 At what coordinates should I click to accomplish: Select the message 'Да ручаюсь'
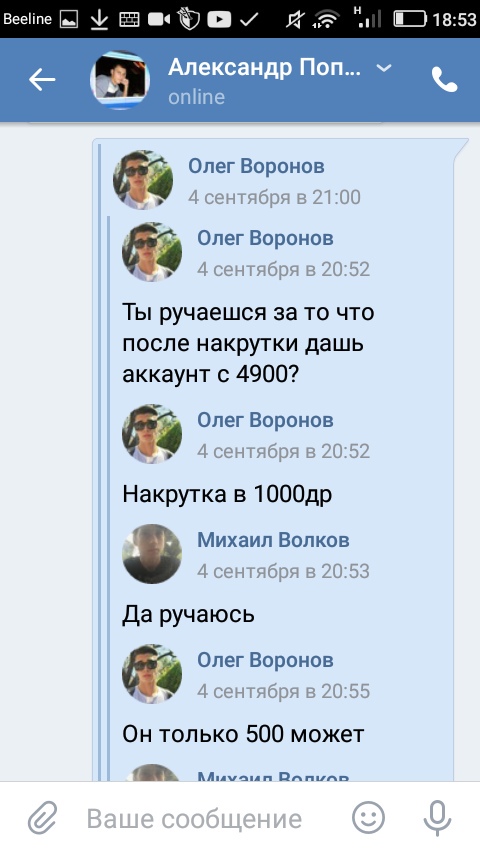tap(188, 614)
